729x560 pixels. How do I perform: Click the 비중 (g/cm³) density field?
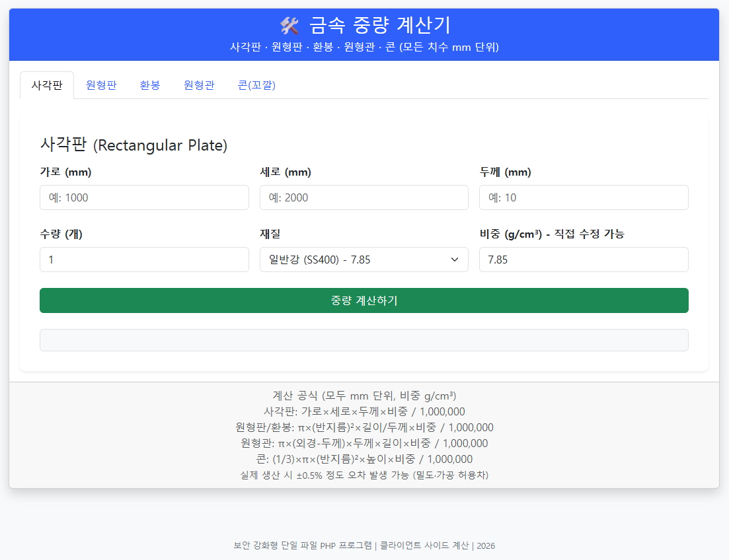click(583, 260)
